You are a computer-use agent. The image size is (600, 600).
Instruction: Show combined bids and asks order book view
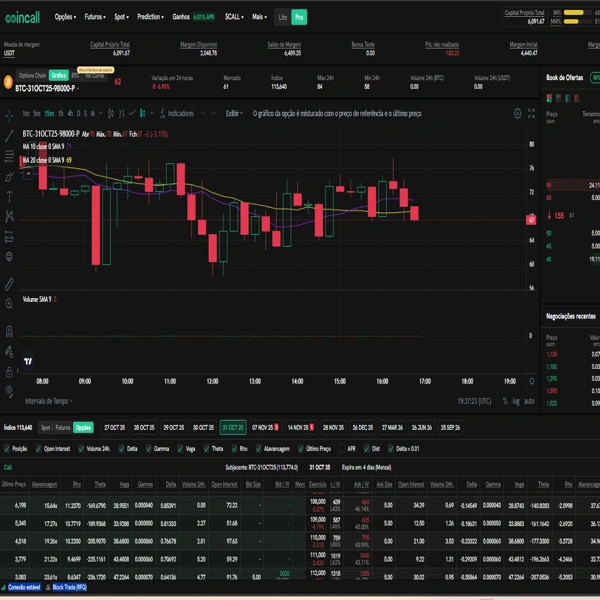point(549,98)
